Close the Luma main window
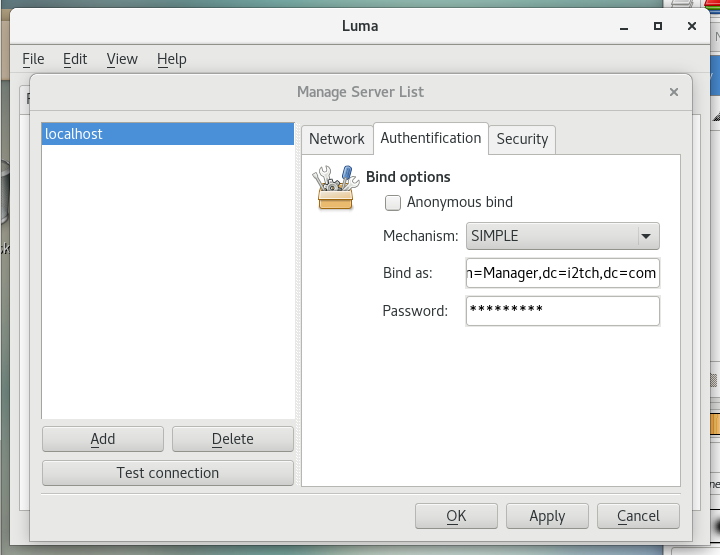Screen dimensions: 720x555 coord(692,25)
